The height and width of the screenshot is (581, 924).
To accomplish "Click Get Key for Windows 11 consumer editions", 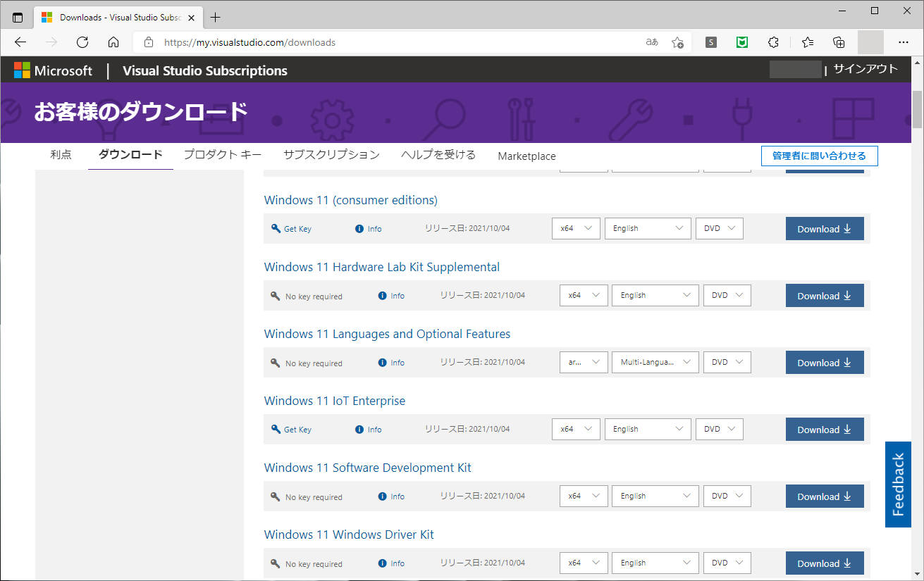I will point(291,229).
